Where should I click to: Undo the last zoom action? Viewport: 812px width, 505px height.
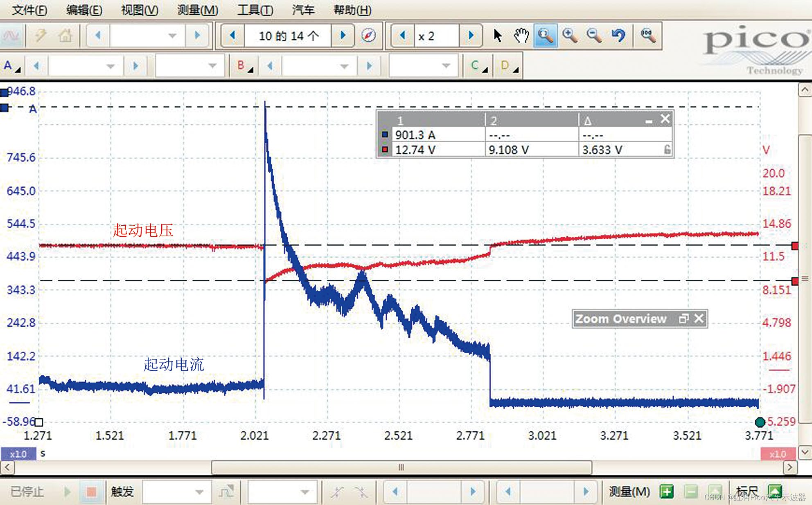point(618,36)
